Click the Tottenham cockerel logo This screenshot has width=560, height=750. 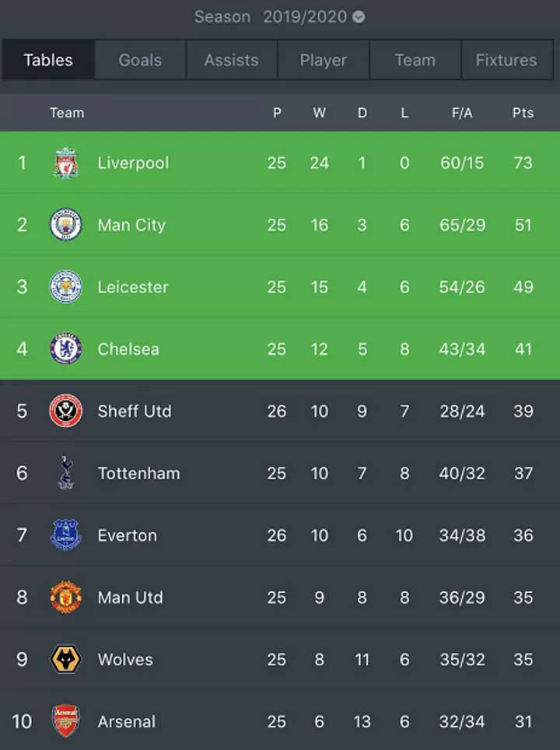(66, 472)
